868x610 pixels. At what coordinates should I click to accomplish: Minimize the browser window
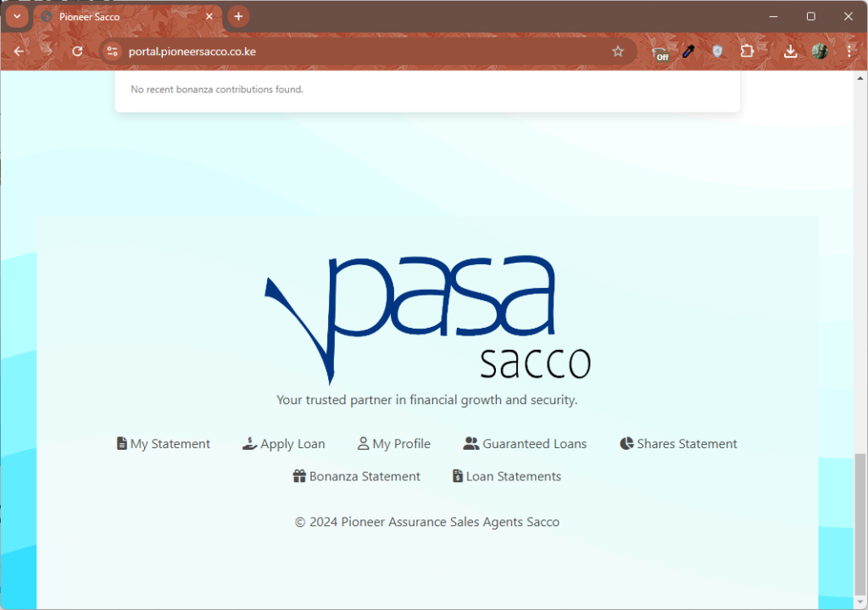point(773,17)
